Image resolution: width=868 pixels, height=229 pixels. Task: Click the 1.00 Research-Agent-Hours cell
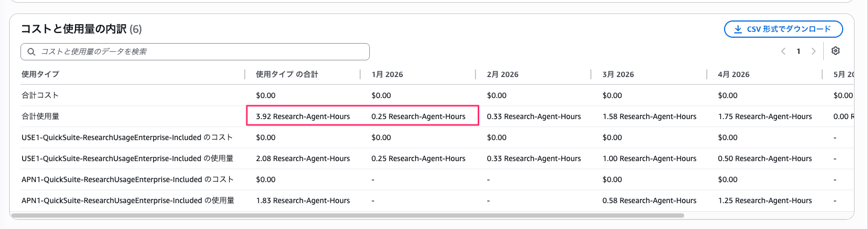coord(649,158)
